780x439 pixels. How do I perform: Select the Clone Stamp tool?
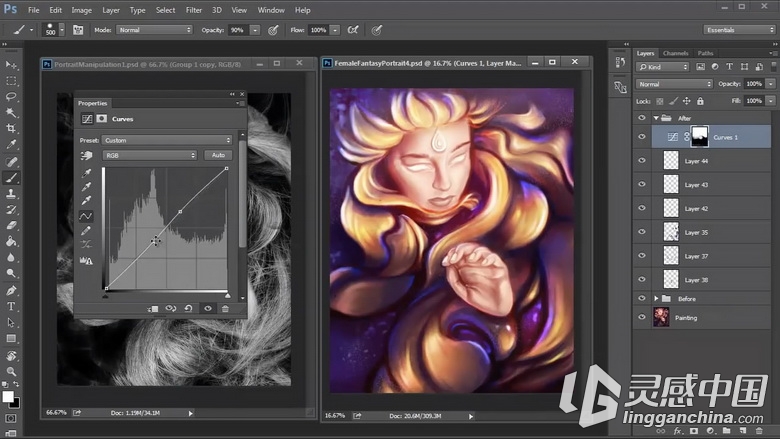pyautogui.click(x=11, y=193)
